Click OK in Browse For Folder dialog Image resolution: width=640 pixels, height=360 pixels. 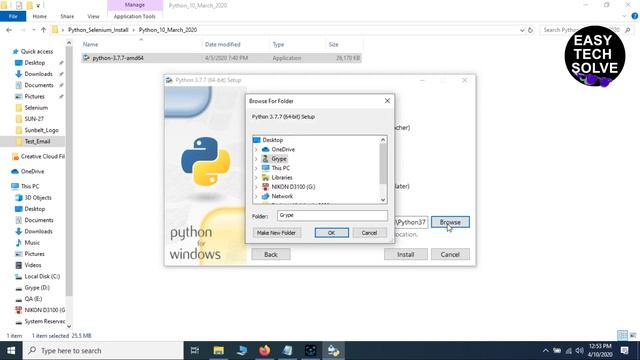point(331,233)
